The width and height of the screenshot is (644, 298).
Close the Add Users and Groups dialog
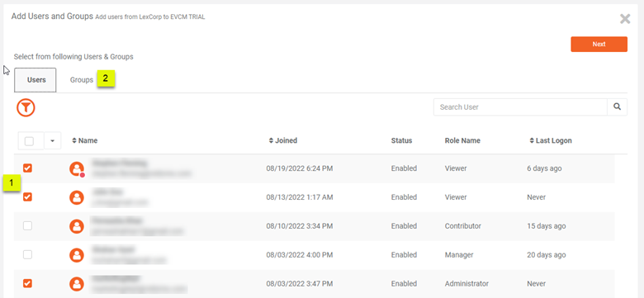(625, 19)
